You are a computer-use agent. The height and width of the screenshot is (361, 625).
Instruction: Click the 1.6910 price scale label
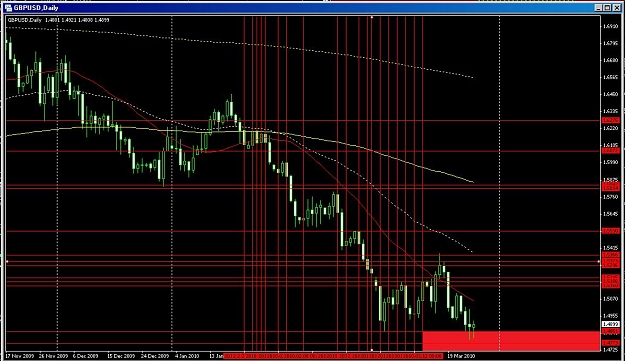pos(611,26)
